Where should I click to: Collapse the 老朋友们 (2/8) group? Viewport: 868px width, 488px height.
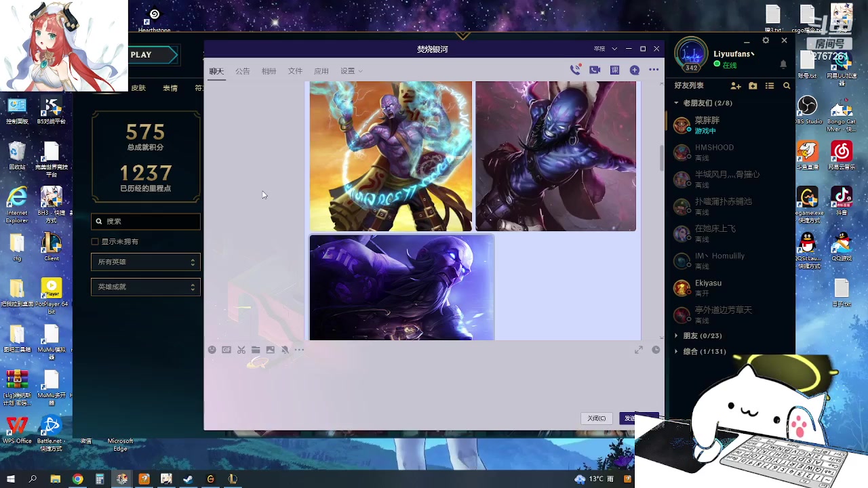pyautogui.click(x=704, y=103)
